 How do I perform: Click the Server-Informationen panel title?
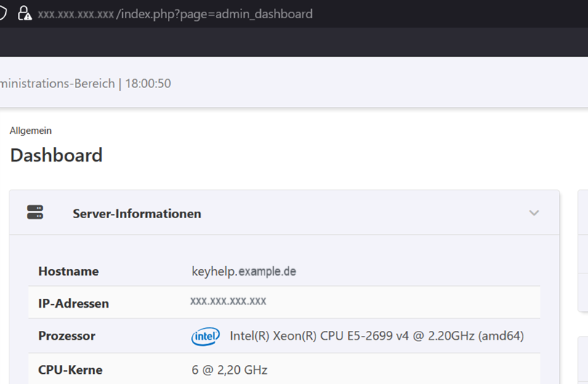137,214
